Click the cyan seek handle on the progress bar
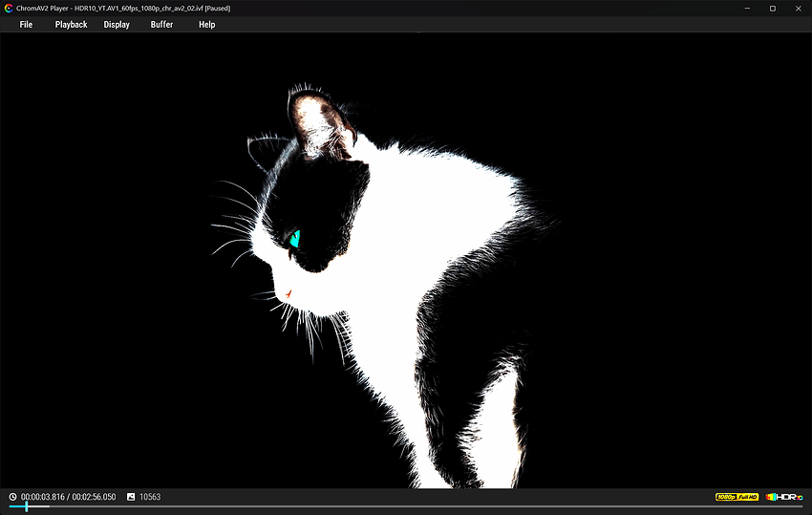This screenshot has height=515, width=812. coord(27,506)
